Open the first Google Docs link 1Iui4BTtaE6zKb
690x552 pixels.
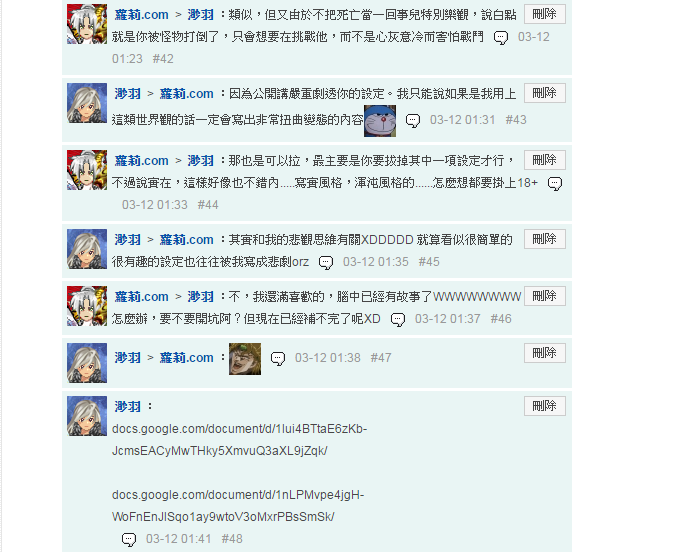tap(239, 440)
